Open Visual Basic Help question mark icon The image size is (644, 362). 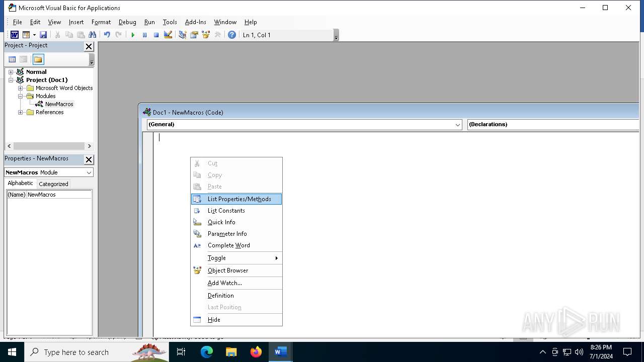[x=231, y=35]
